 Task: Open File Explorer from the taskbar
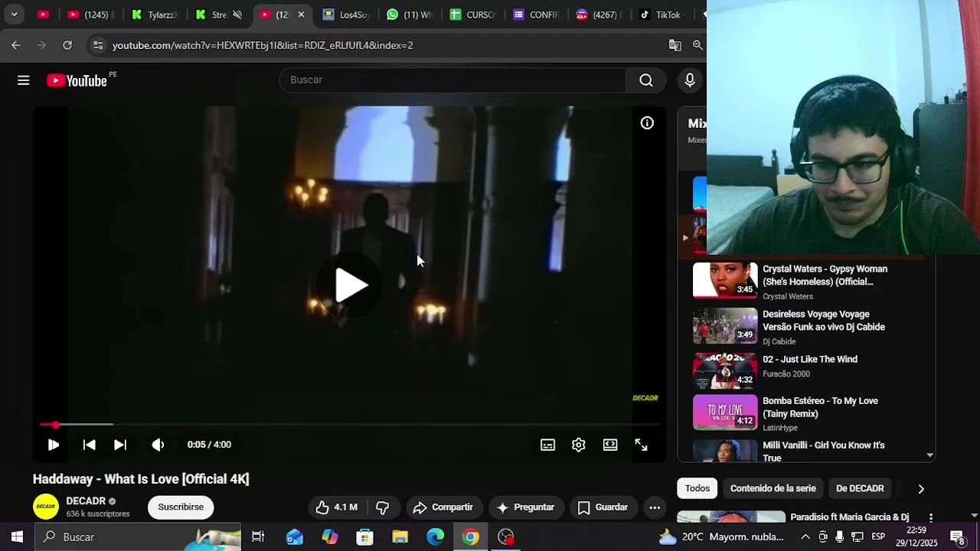[x=400, y=537]
